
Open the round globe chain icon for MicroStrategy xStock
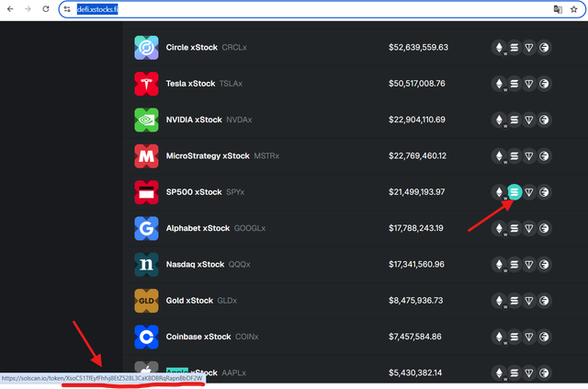click(x=544, y=155)
